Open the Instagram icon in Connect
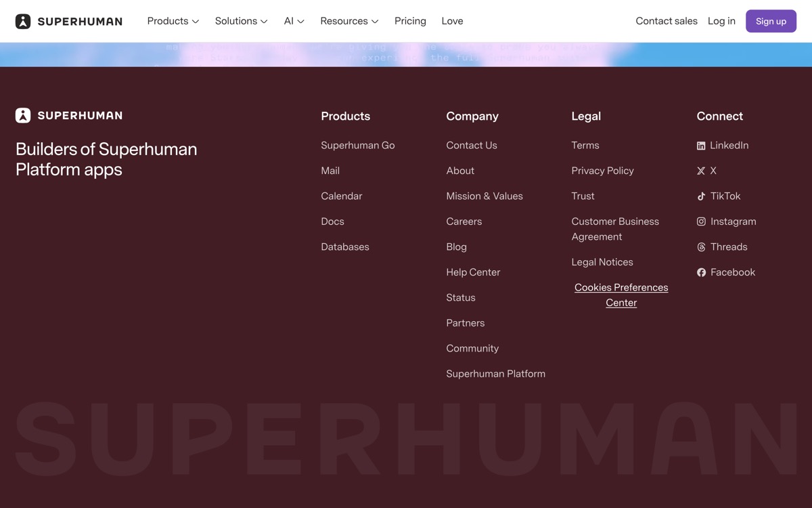This screenshot has width=812, height=508. tap(701, 221)
